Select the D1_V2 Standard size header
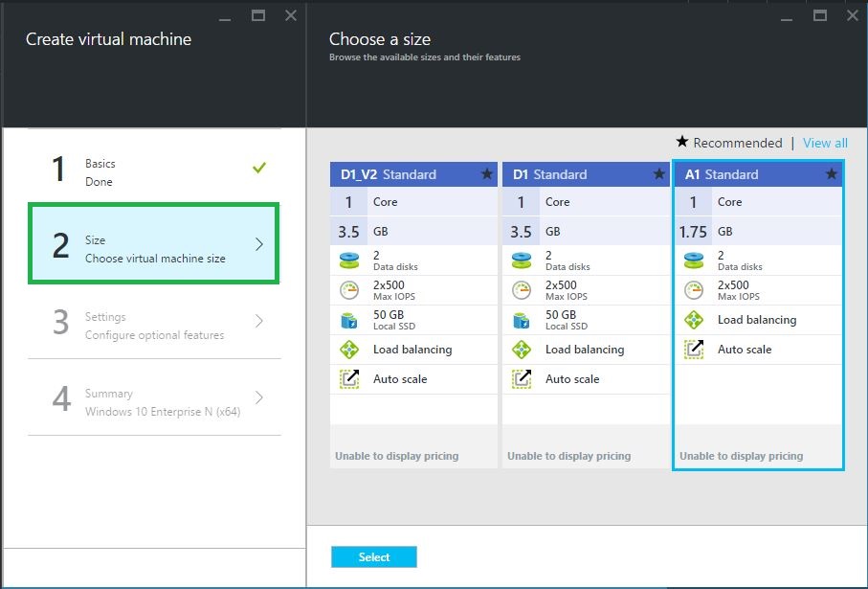The width and height of the screenshot is (868, 589). pyautogui.click(x=413, y=174)
